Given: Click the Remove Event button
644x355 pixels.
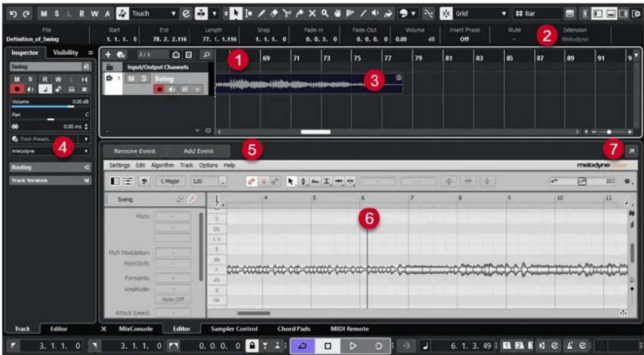Looking at the screenshot, I should [x=134, y=151].
